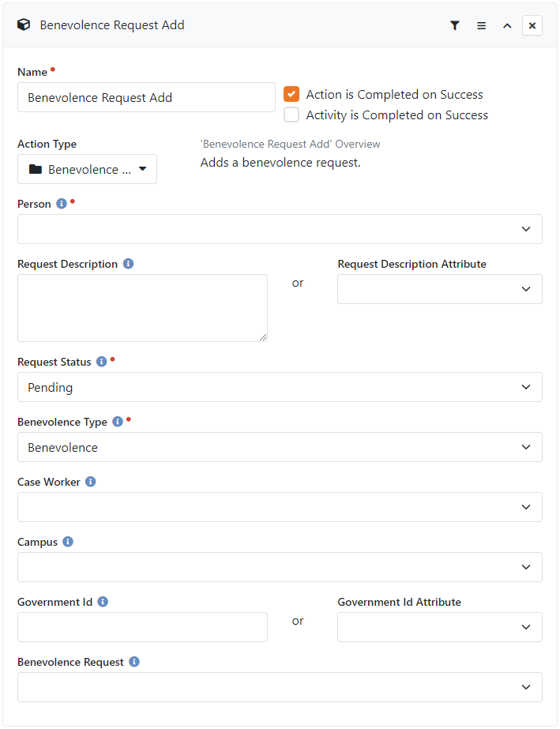Click the Campus info icon
The image size is (560, 729).
(x=68, y=542)
